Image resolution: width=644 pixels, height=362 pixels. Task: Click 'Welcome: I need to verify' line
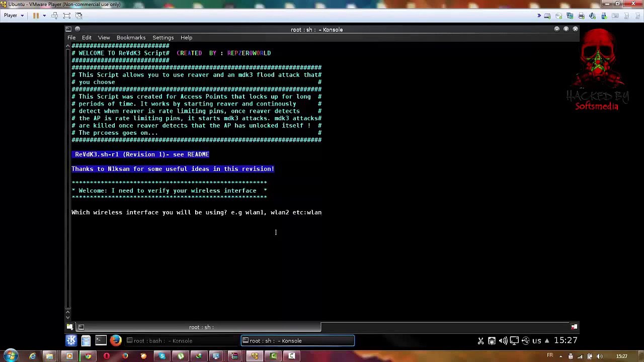pos(169,191)
